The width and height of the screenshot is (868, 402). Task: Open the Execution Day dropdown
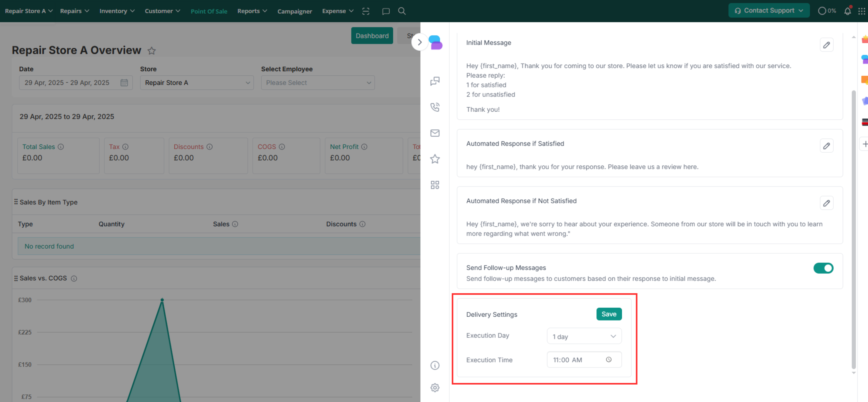(584, 336)
